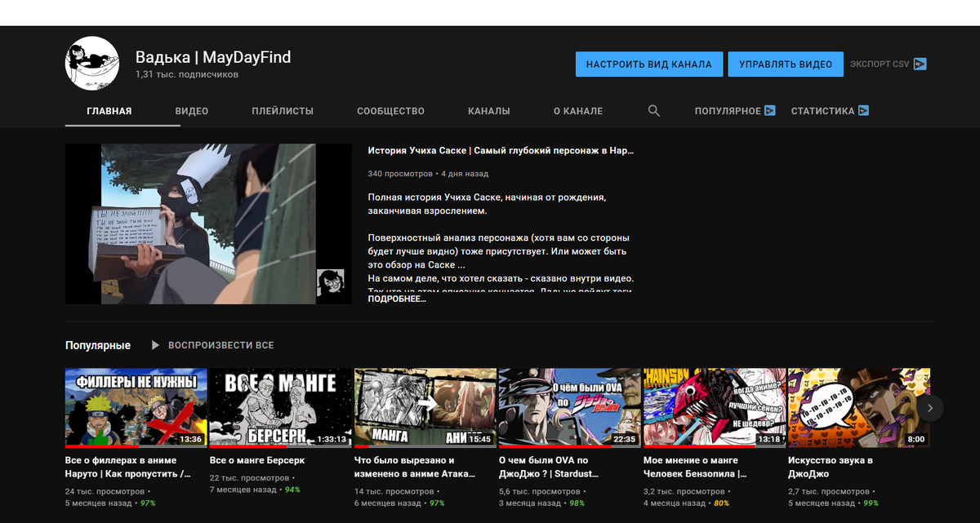The width and height of the screenshot is (980, 523).
Task: Click the 1:33:13 duration badge
Action: 331,439
